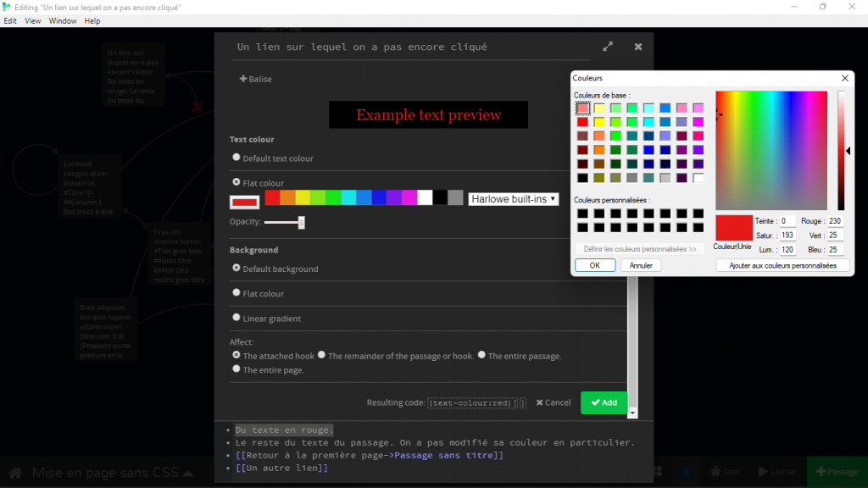Pick the magenta built-in colour swatch
The width and height of the screenshot is (868, 488).
[x=409, y=197]
